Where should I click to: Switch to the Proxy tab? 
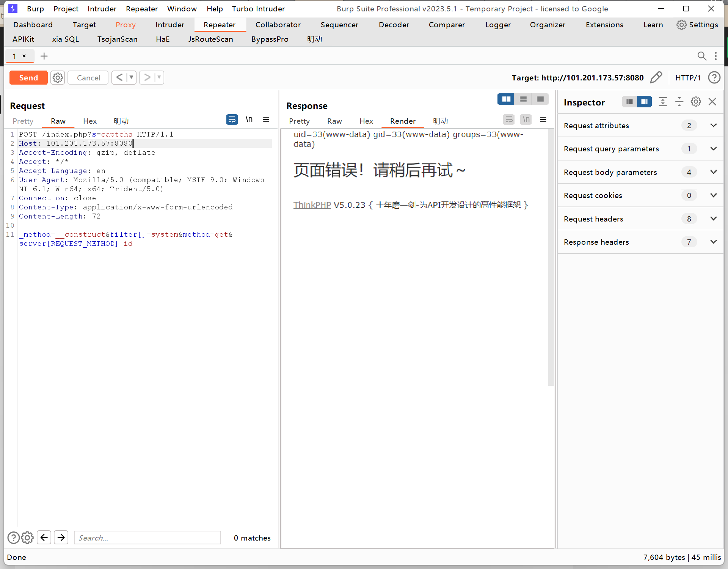[x=126, y=25]
